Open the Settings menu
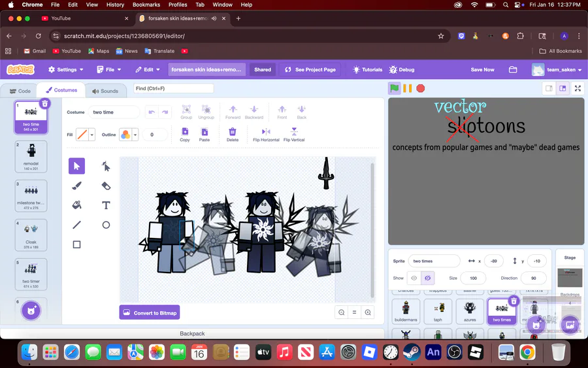 tap(65, 70)
